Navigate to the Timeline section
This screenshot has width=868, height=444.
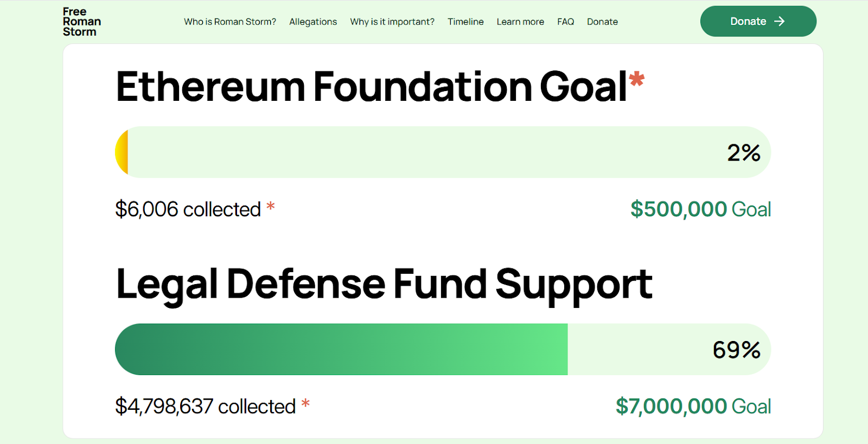tap(465, 22)
